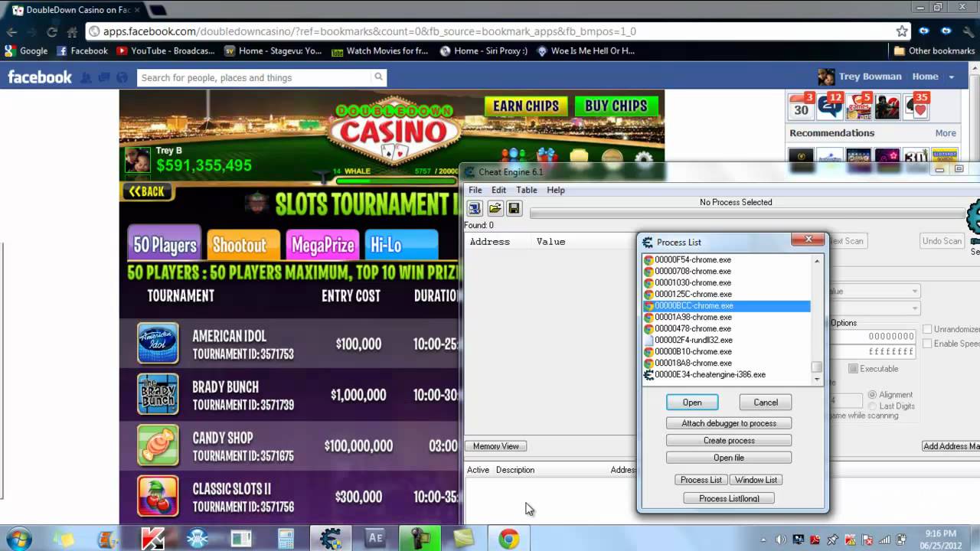The height and width of the screenshot is (551, 980).
Task: Click the save floppy disk icon in Cheat Engine
Action: (x=514, y=208)
